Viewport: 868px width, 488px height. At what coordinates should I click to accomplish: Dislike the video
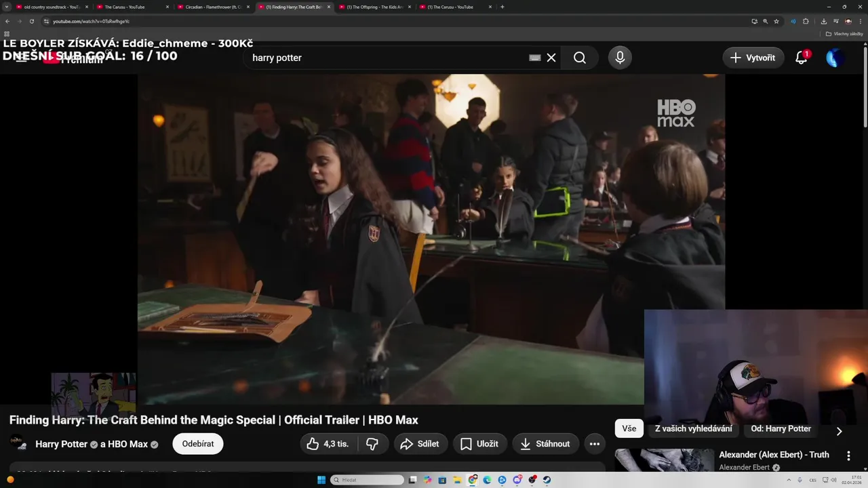pos(372,444)
